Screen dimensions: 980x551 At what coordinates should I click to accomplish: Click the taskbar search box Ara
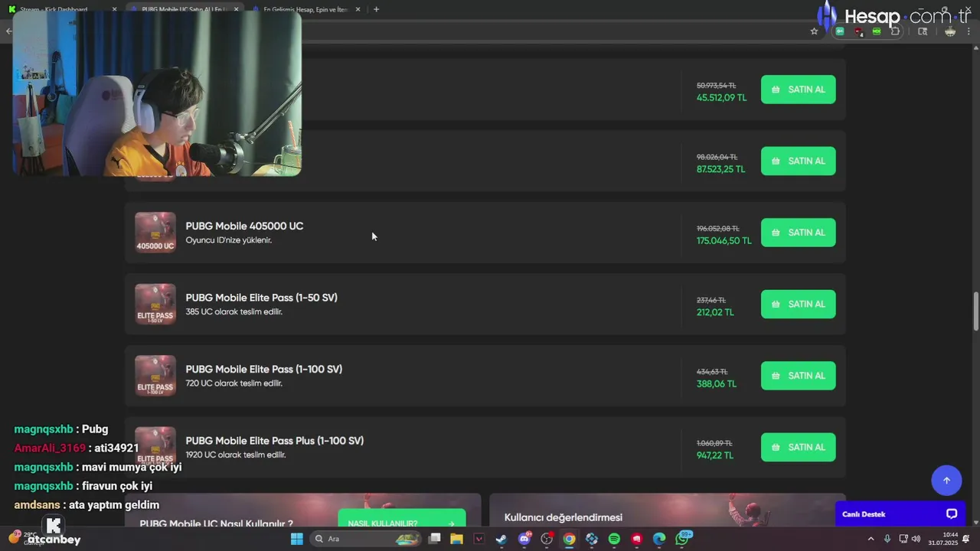(366, 539)
